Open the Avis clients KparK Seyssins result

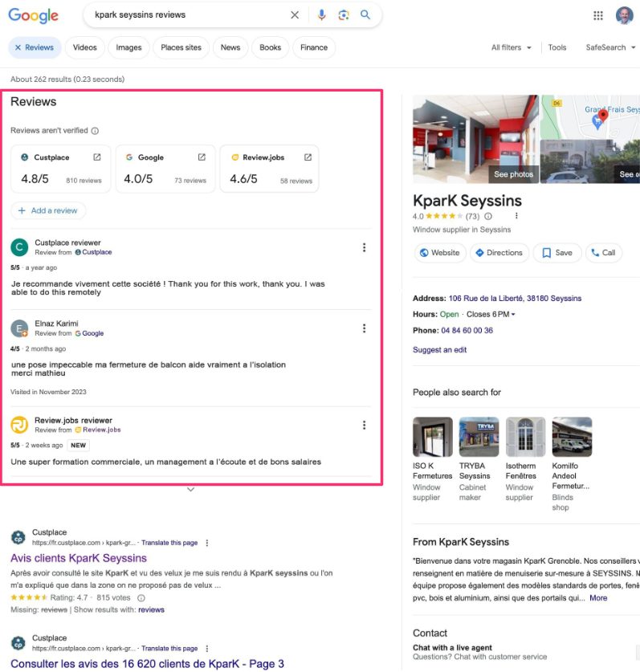(79, 559)
